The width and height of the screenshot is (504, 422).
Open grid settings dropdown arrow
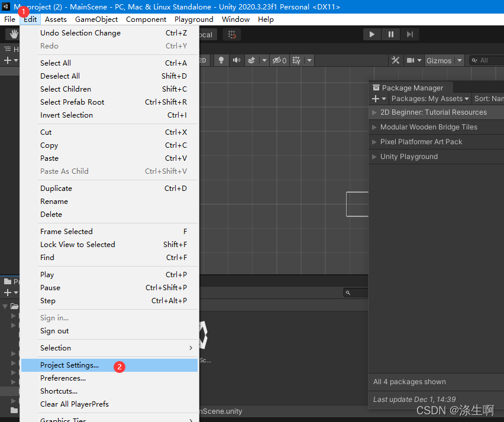coord(309,60)
